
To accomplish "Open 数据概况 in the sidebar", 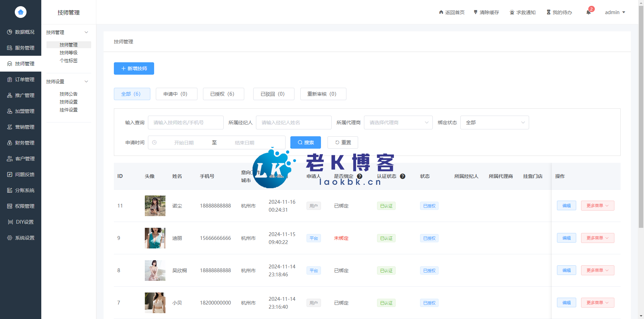I will pyautogui.click(x=21, y=32).
